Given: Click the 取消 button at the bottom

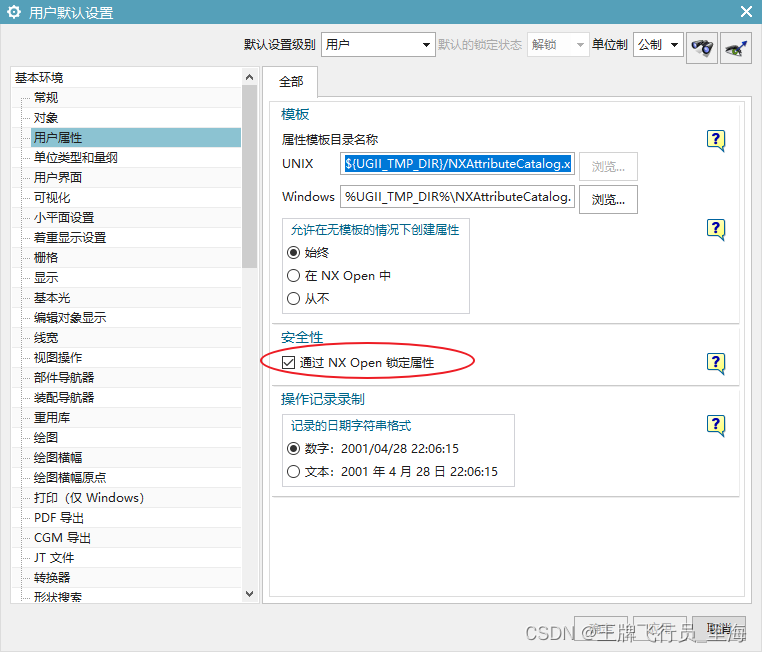Looking at the screenshot, I should [719, 629].
